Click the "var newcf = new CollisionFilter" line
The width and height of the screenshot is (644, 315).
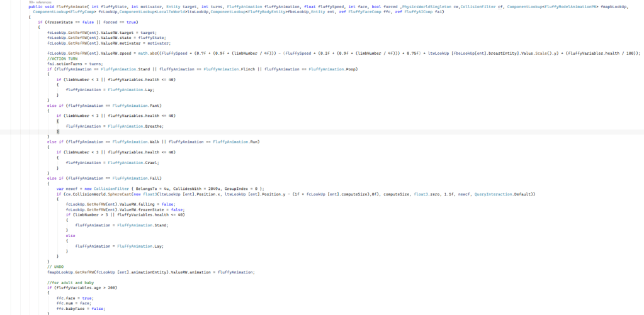(x=160, y=189)
